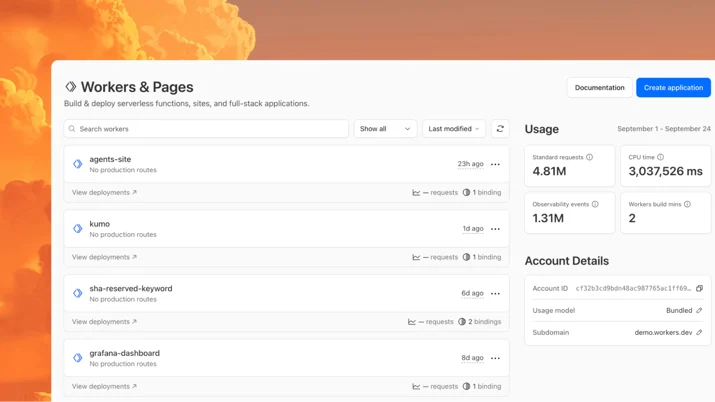Click the 3,037,526 ms CPU time value
Viewport: 715px width, 402px height.
pyautogui.click(x=665, y=171)
